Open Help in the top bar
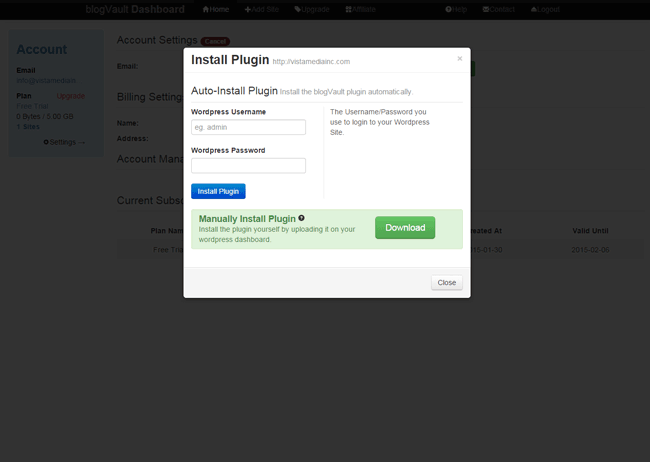650x462 pixels. tap(456, 9)
